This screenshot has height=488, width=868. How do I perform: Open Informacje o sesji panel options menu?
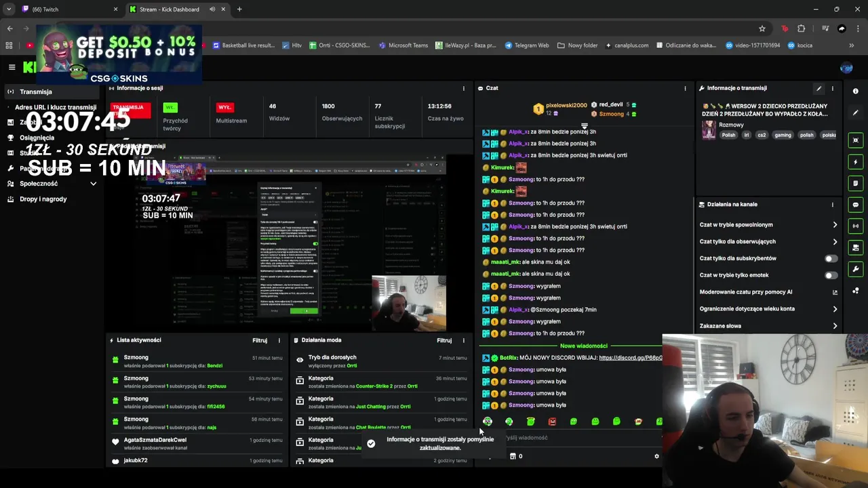point(464,88)
